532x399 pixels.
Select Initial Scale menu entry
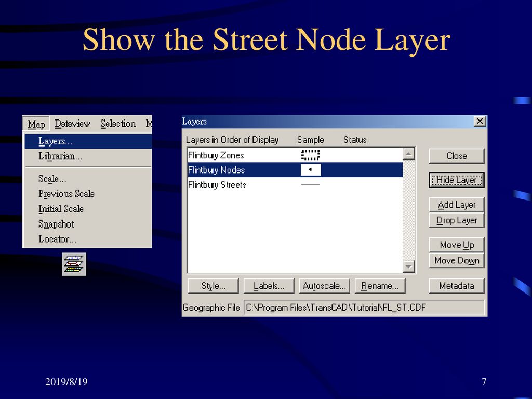pyautogui.click(x=88, y=209)
